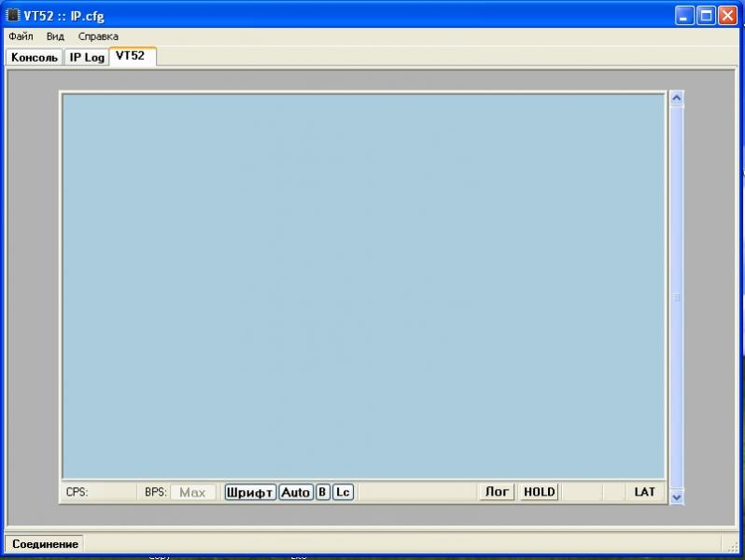The image size is (745, 560).
Task: Click the scrollbar up arrow
Action: [677, 97]
